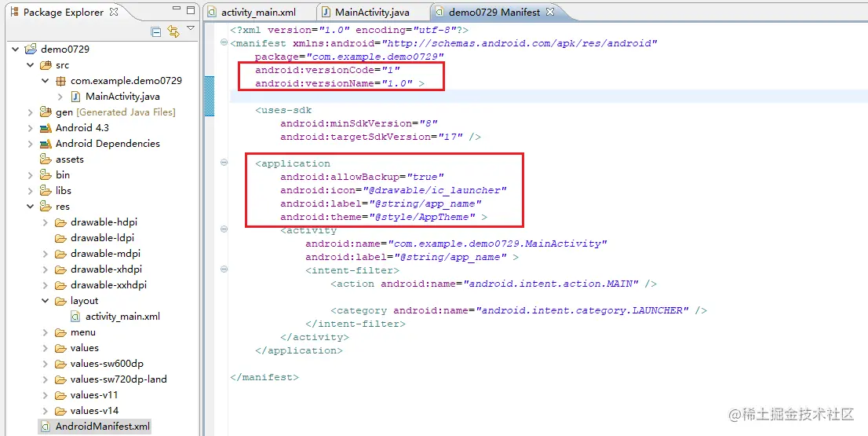Click the assets folder icon
The image size is (868, 436).
pos(46,159)
